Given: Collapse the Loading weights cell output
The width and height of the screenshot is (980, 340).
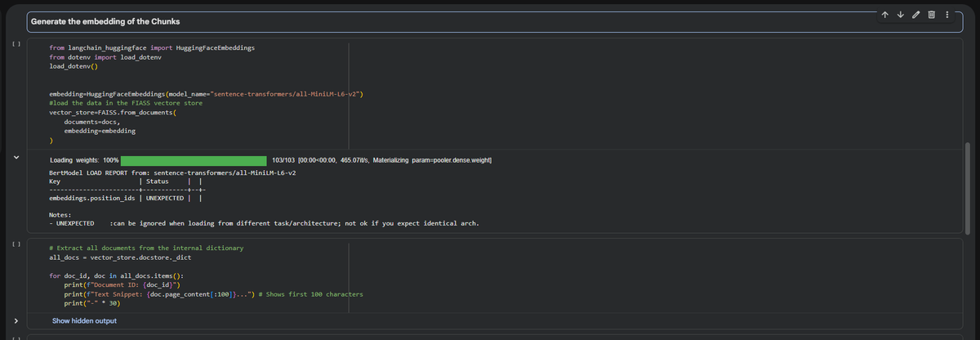Looking at the screenshot, I should (x=16, y=159).
